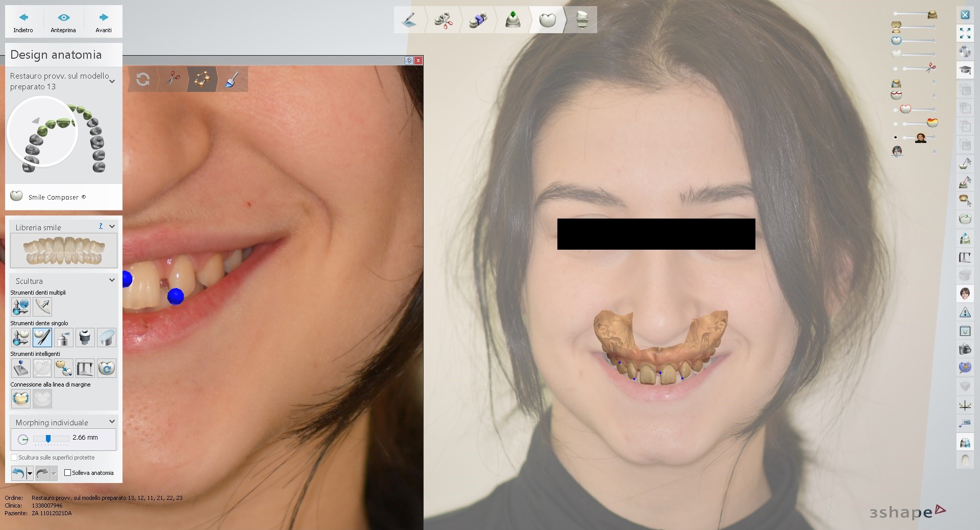Select the scissors cut tool in photo window
980x530 pixels.
[173, 79]
